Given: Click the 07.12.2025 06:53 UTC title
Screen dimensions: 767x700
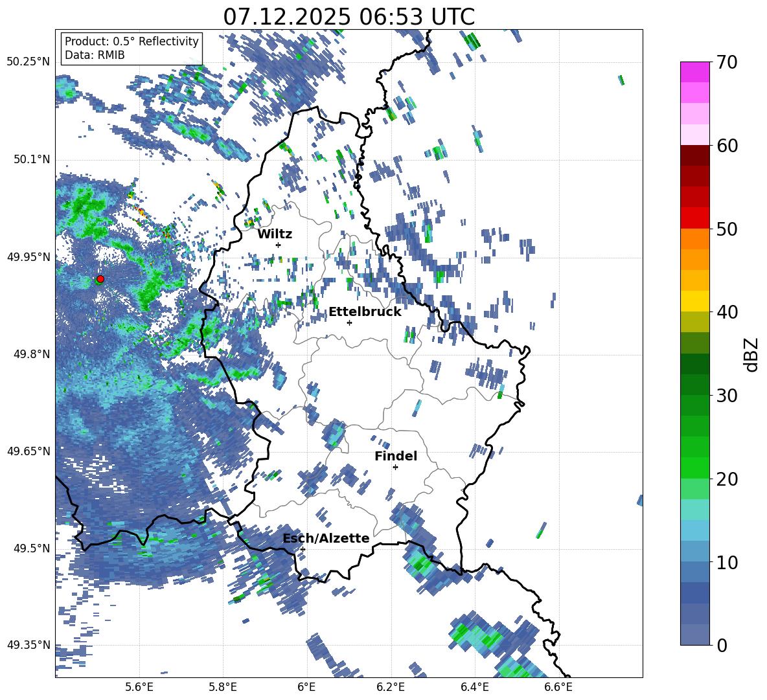Looking at the screenshot, I should [x=349, y=17].
